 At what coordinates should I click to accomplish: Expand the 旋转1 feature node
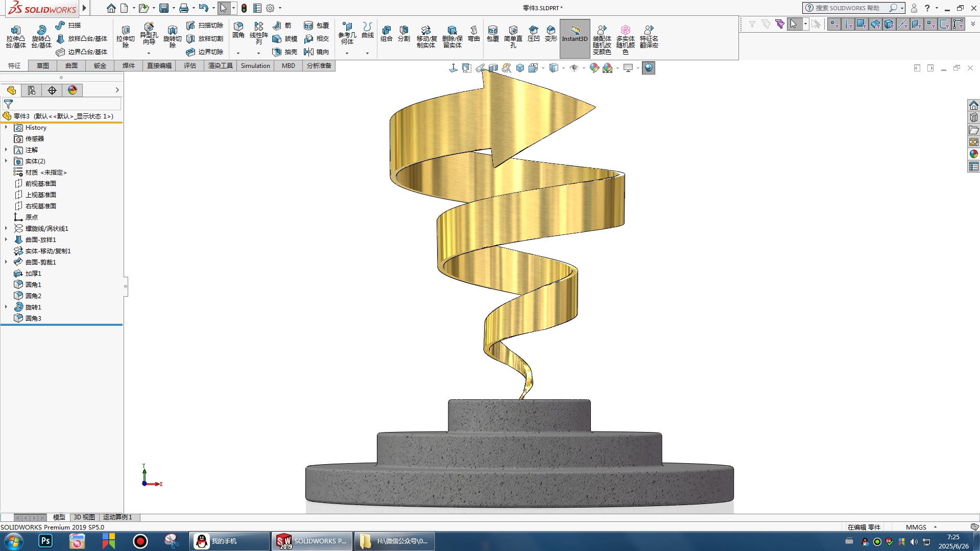pyautogui.click(x=6, y=307)
